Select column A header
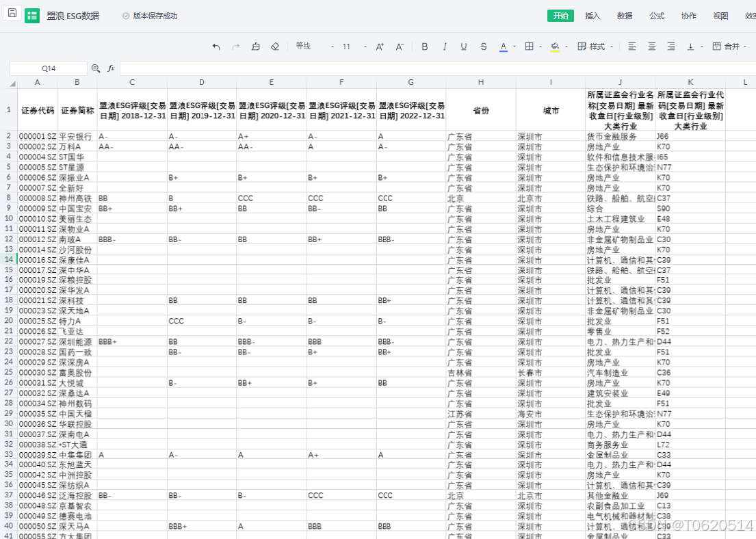The height and width of the screenshot is (539, 756). (37, 83)
